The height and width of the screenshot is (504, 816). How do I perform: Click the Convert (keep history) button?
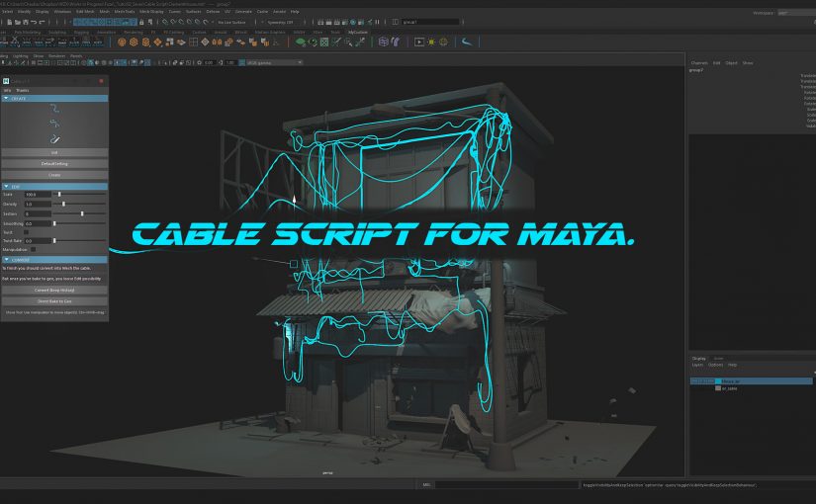pos(54,291)
